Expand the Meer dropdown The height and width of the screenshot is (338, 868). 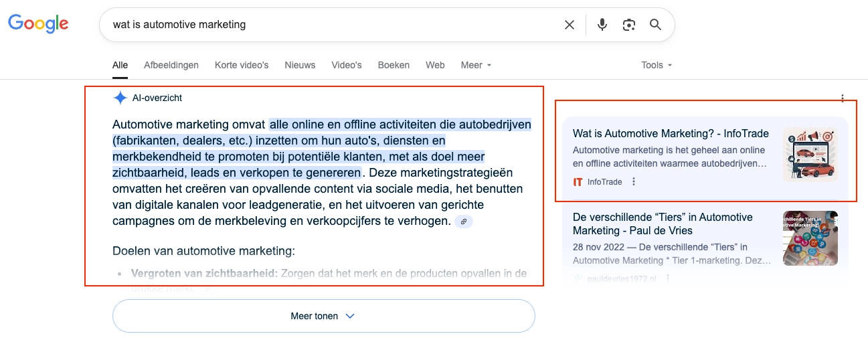click(476, 65)
